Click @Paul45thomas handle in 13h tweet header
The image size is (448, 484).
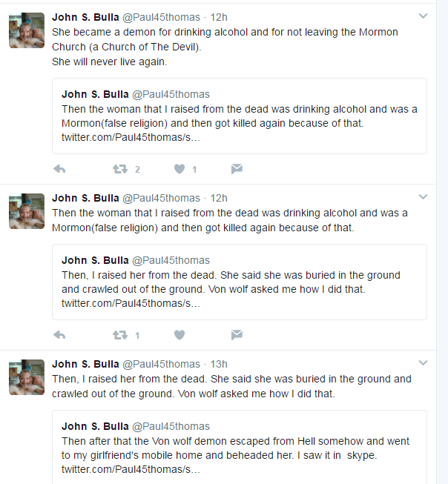(x=161, y=364)
